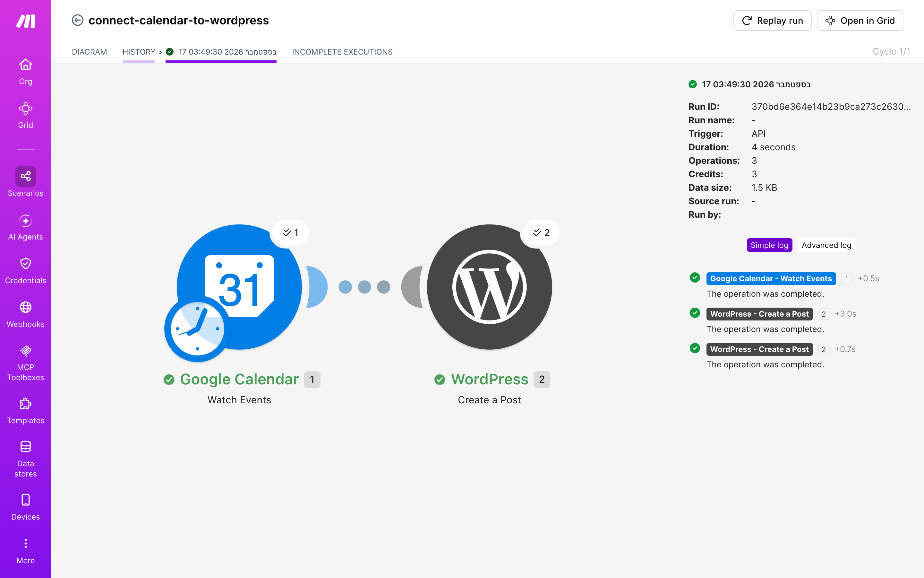Click the WordPress - Create a Post entry at +0.7s
The width and height of the screenshot is (924, 578).
pyautogui.click(x=759, y=349)
